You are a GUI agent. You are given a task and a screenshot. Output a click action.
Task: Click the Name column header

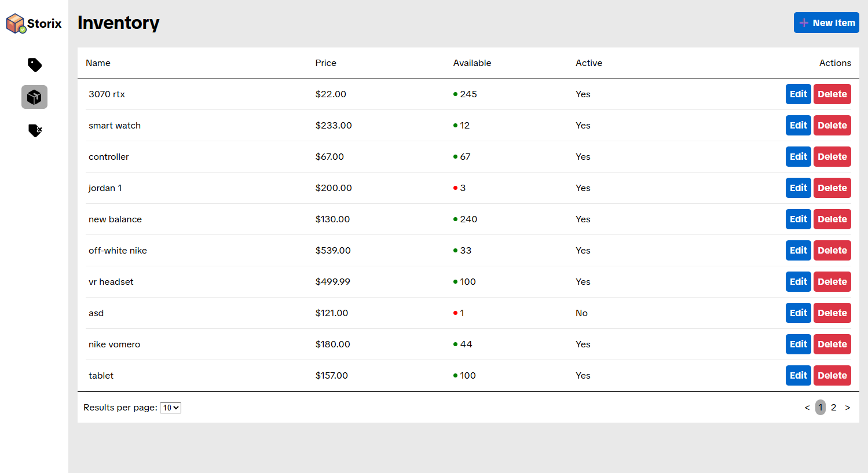click(98, 63)
